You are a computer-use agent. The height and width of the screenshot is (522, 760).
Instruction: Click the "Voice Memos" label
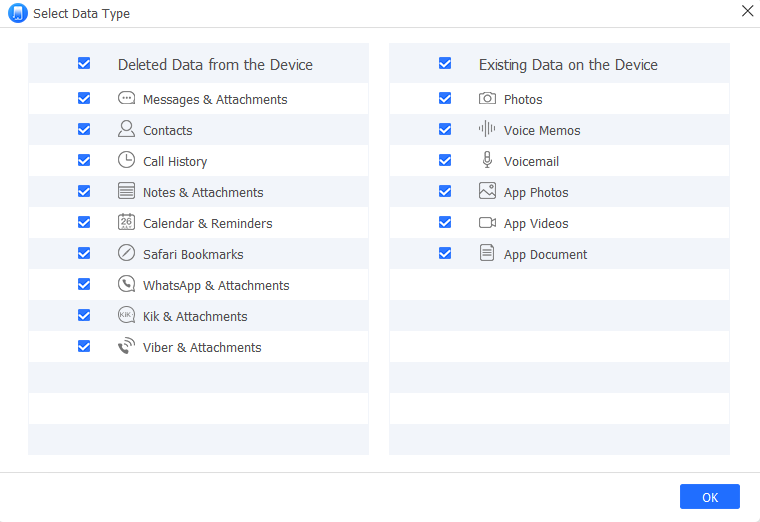[x=542, y=130]
